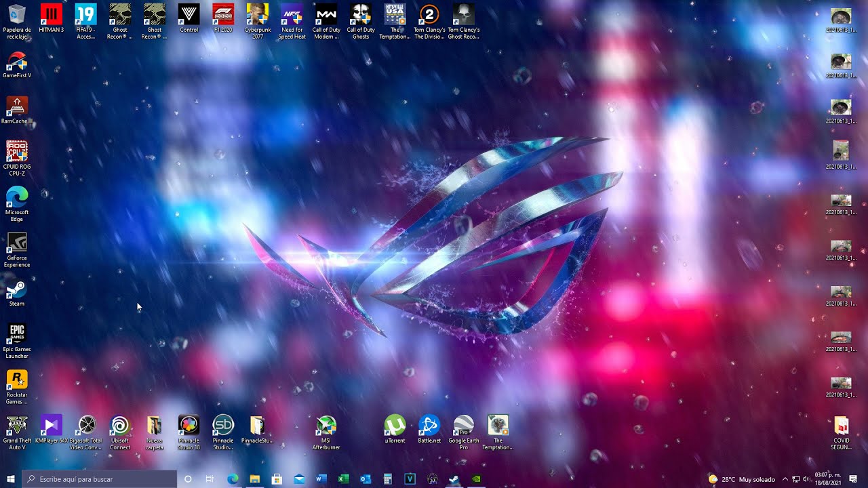The image size is (868, 488).
Task: Launch HITMAN 3 from the desktop
Action: (52, 19)
